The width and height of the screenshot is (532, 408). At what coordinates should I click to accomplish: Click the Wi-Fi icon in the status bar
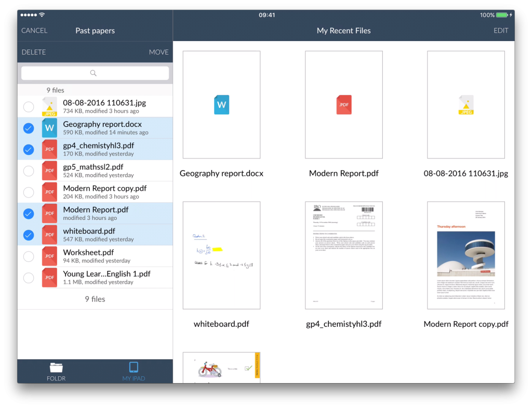[42, 15]
